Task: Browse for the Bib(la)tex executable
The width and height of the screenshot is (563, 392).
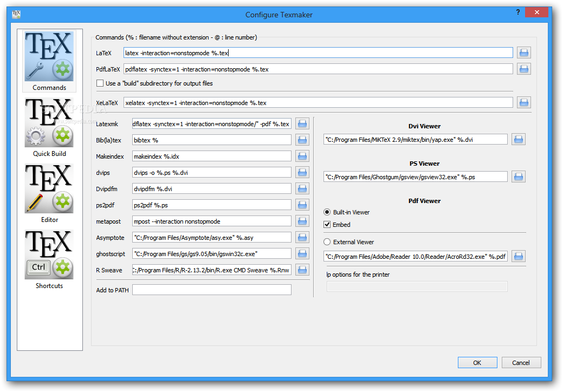Action: [302, 140]
